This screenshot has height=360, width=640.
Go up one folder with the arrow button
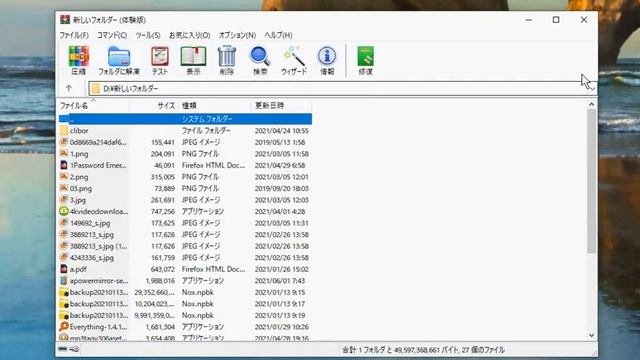[69, 88]
